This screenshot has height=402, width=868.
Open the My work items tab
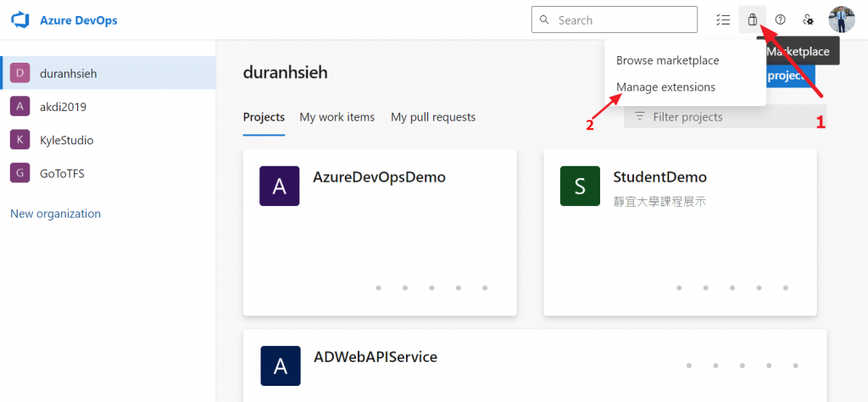click(337, 117)
